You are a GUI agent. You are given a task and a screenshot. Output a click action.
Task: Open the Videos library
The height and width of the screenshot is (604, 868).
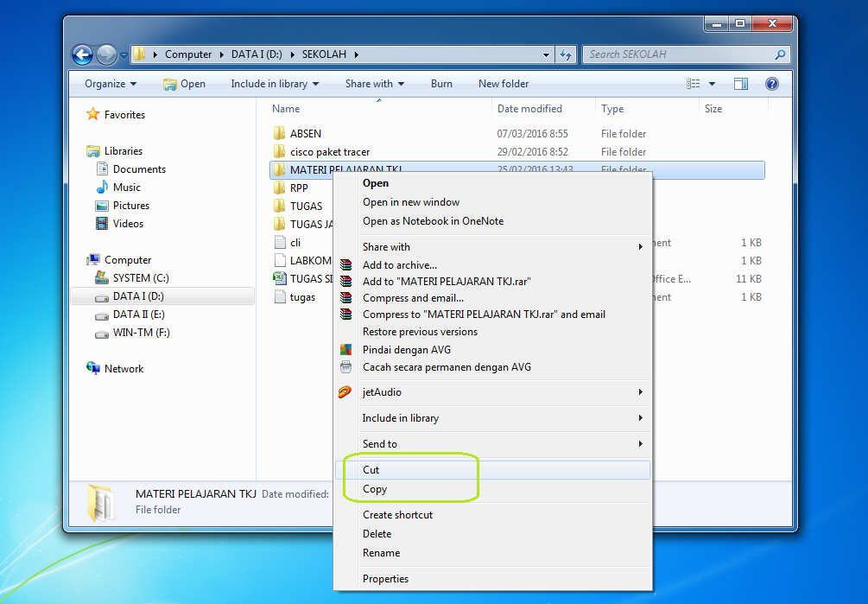(119, 224)
